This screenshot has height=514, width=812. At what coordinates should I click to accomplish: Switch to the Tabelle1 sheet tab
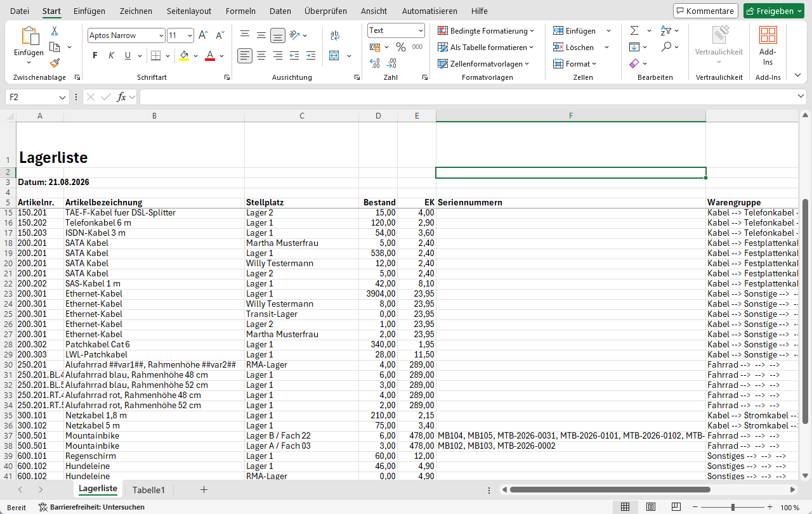click(x=148, y=489)
